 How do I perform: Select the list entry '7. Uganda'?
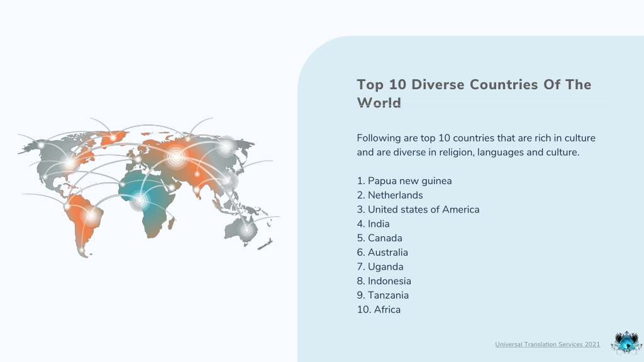[x=380, y=266]
